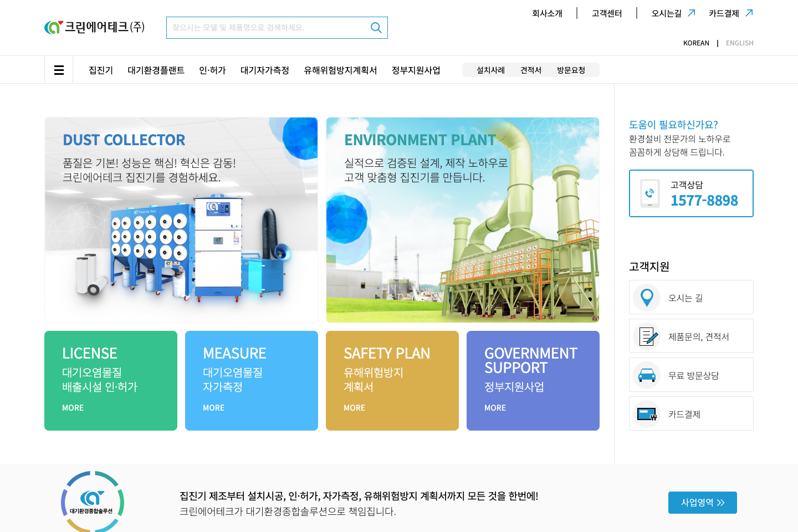Open 무료 방문상담 support link
Screen dimensions: 798x532
point(691,375)
